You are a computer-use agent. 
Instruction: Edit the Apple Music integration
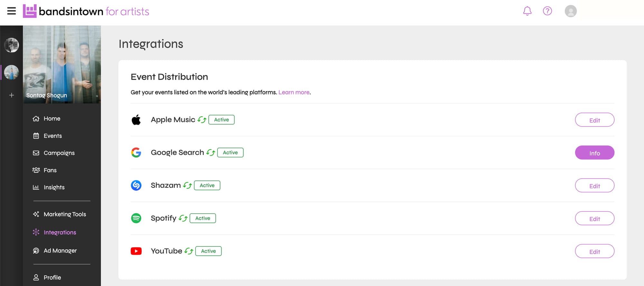point(594,120)
